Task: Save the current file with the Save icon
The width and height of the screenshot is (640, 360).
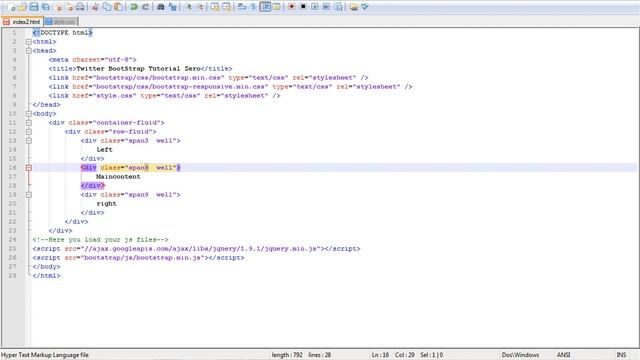Action: click(34, 7)
